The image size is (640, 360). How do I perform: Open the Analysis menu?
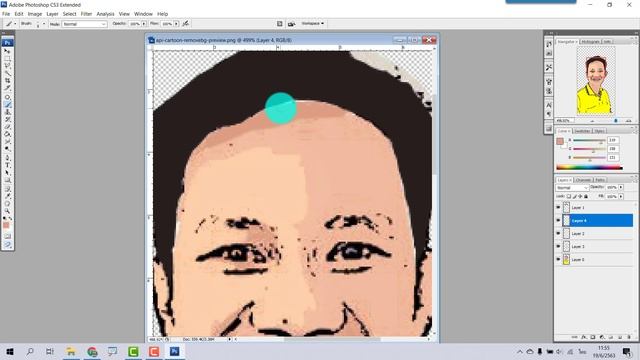(x=105, y=14)
